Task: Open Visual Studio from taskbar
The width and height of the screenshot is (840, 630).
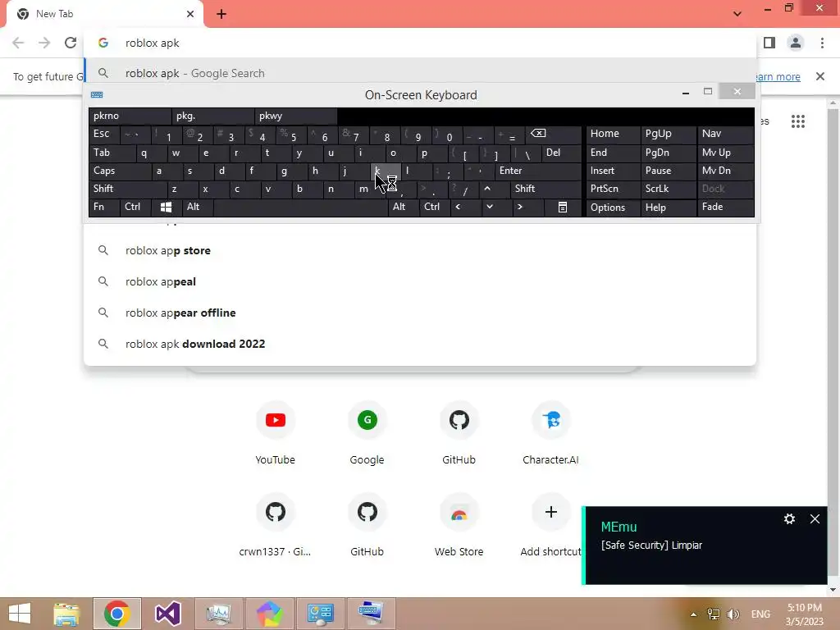Action: [167, 614]
